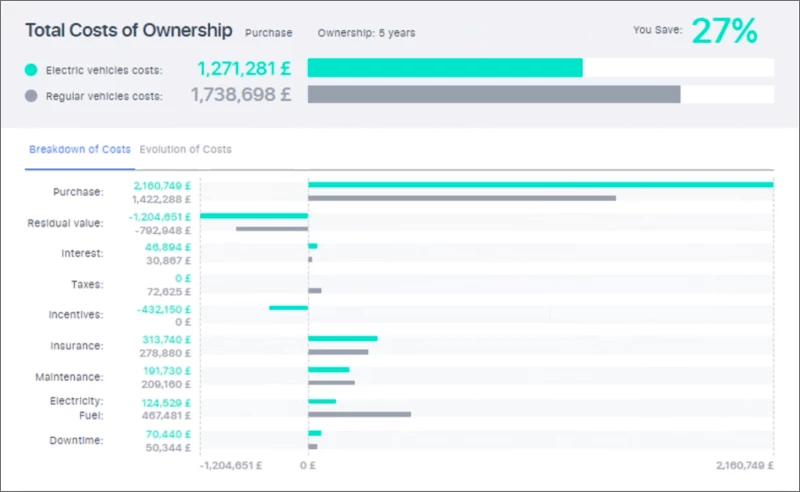Click the teal Electric vehicles legend dot
This screenshot has width=800, height=492.
pyautogui.click(x=31, y=70)
